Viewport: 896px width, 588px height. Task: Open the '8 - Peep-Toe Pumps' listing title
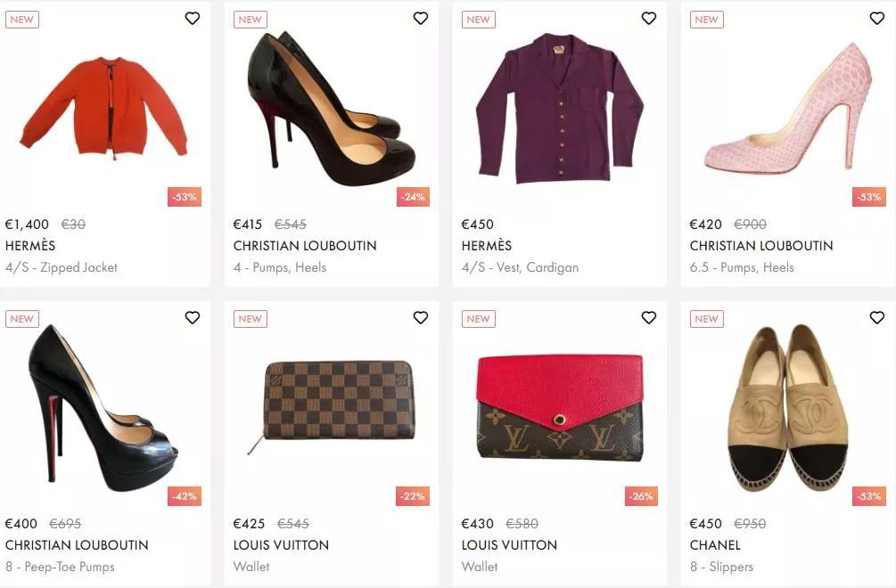(x=60, y=567)
